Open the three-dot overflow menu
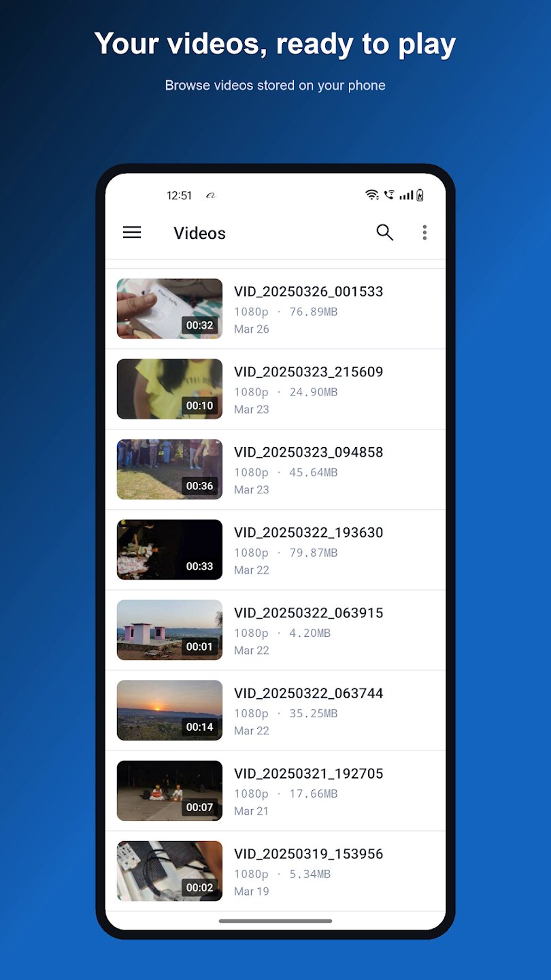Image resolution: width=551 pixels, height=980 pixels. point(424,233)
